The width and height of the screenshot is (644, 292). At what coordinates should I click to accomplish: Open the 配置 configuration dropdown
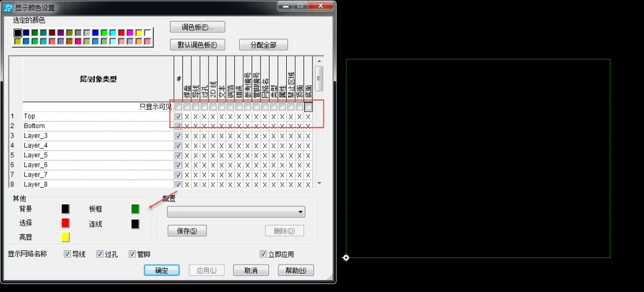(236, 212)
